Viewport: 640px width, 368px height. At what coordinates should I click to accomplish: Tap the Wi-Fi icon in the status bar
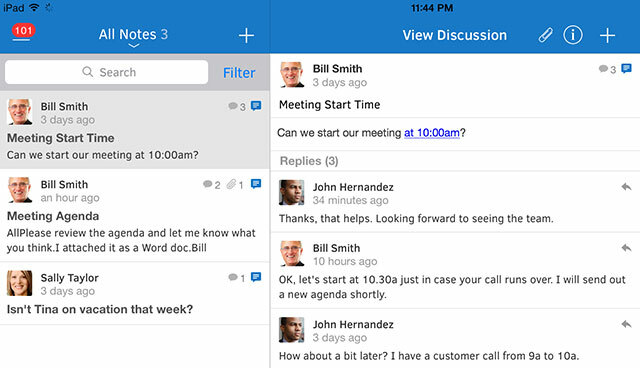[x=35, y=7]
